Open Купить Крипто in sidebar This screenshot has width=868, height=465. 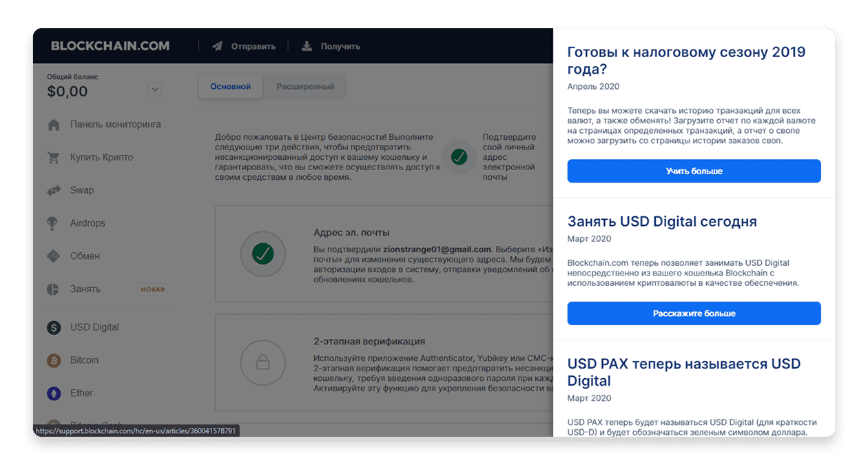tap(102, 158)
